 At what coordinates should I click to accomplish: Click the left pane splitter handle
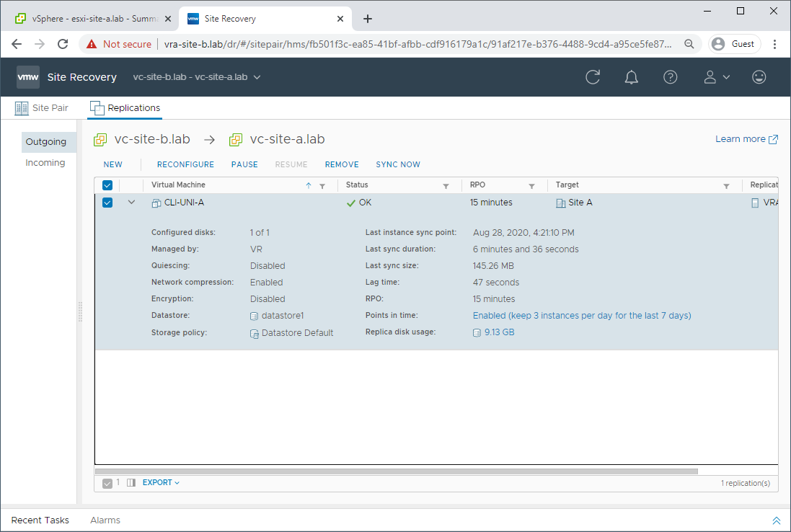tap(80, 311)
